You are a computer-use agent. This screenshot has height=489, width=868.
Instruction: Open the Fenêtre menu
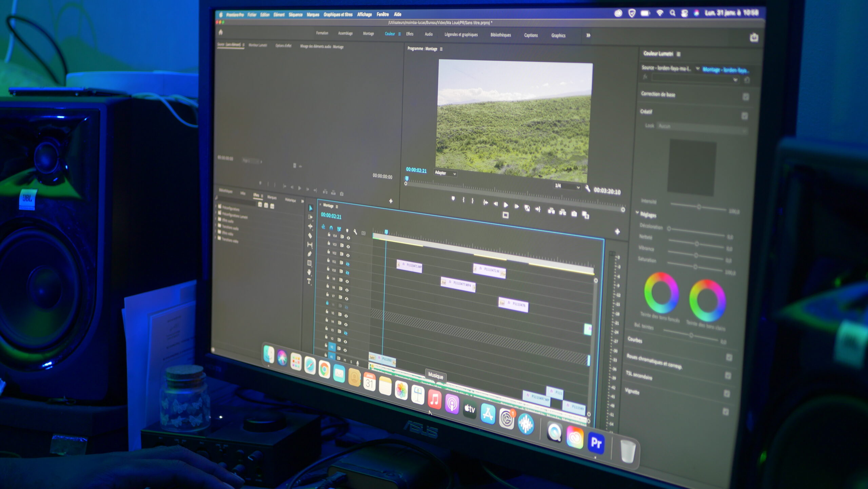(382, 14)
